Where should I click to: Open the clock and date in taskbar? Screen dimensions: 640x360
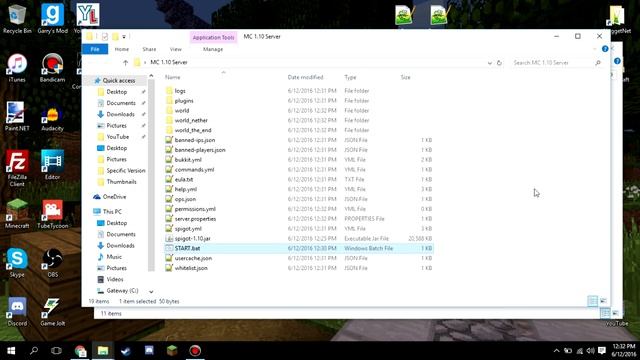tap(624, 351)
